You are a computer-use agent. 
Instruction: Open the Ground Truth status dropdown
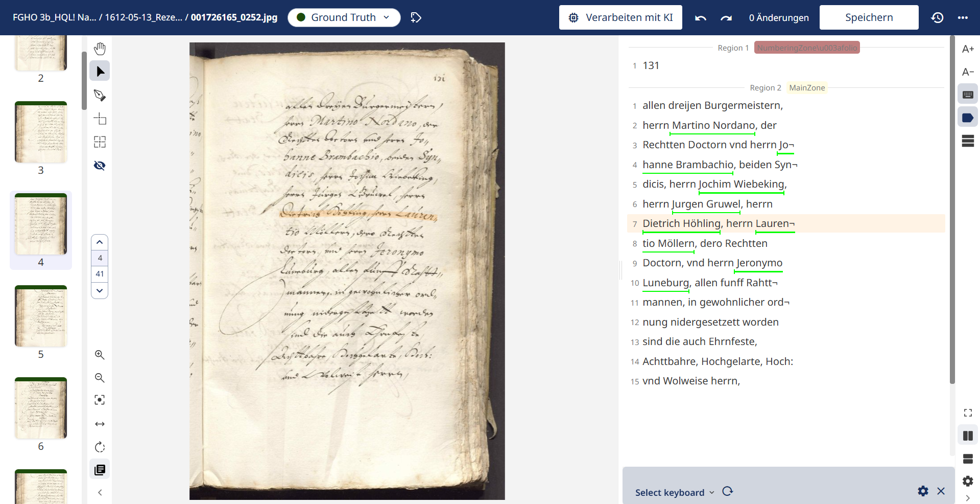[x=344, y=17]
